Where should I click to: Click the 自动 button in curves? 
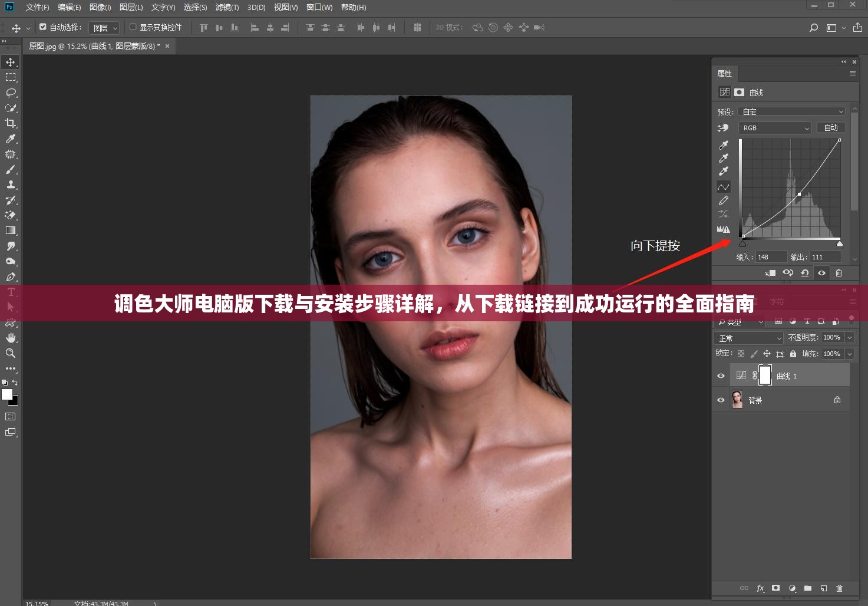(831, 128)
